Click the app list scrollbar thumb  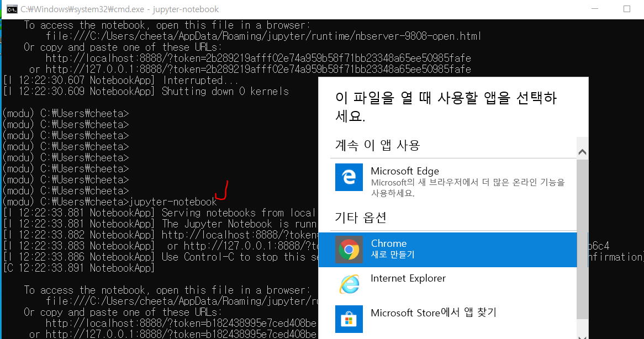582,239
